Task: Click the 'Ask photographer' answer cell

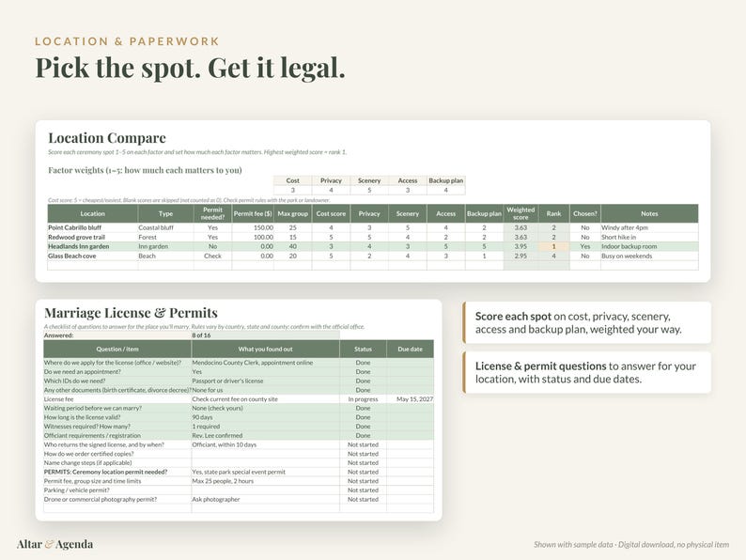Action: click(x=266, y=499)
